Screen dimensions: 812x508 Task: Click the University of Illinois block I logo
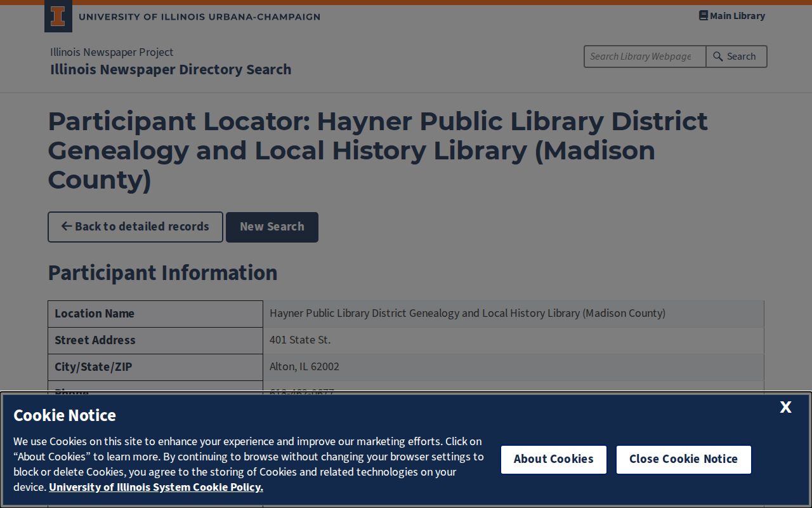(58, 17)
